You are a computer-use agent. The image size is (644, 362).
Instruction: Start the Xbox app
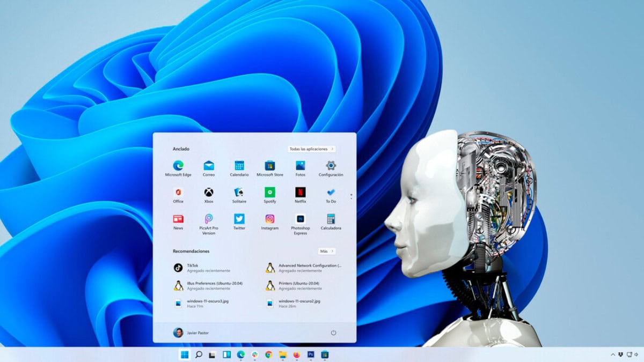click(208, 193)
